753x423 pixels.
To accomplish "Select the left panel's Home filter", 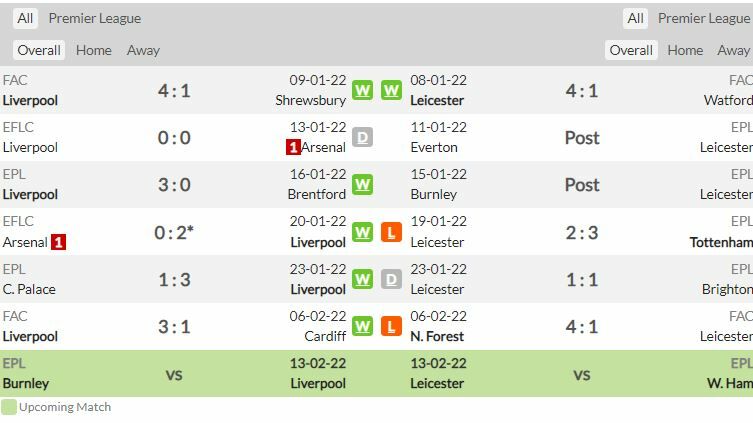I will tap(94, 50).
